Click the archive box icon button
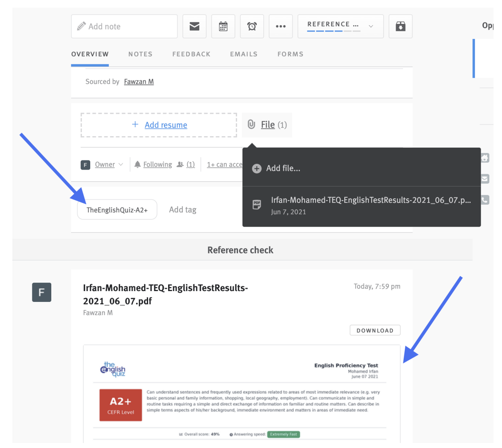 pyautogui.click(x=400, y=26)
